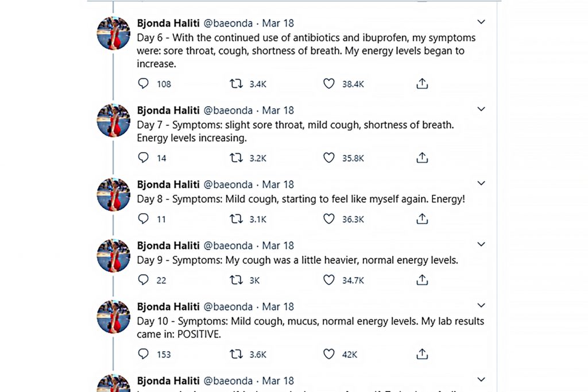
Task: Expand options chevron on Day 7 tweet
Action: tap(481, 109)
